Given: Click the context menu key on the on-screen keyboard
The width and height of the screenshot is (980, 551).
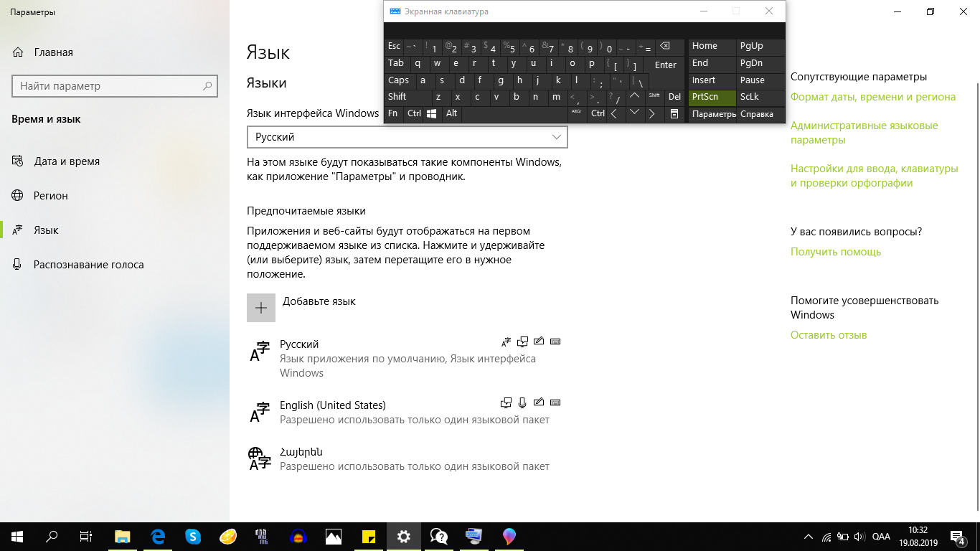Looking at the screenshot, I should coord(674,113).
